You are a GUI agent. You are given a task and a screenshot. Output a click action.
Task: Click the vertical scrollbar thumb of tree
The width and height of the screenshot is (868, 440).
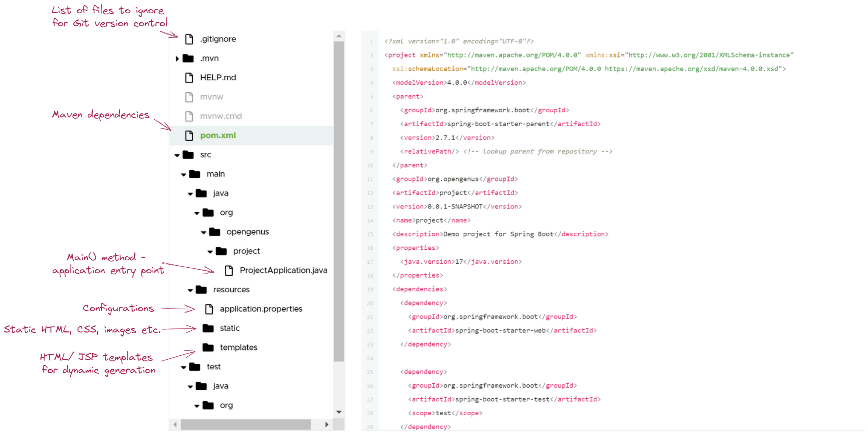[x=339, y=201]
